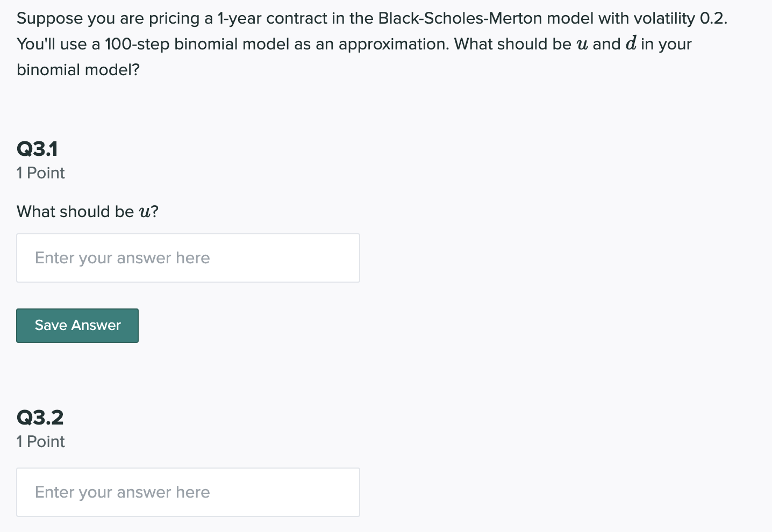Click the Q3.1 answer input field
772x532 pixels.
tap(188, 258)
